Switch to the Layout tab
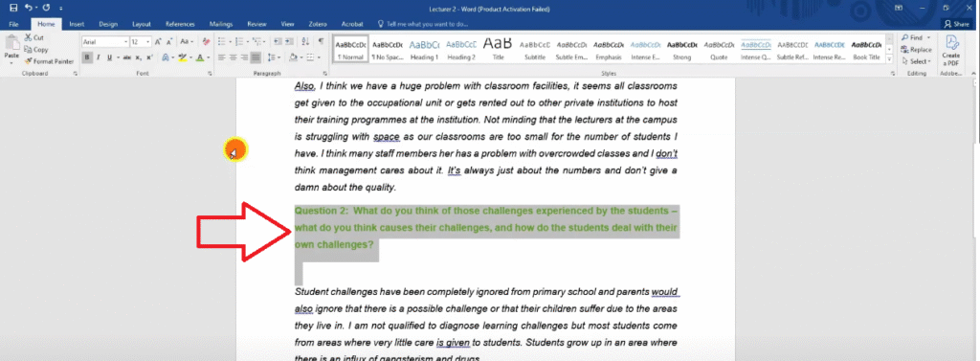Viewport: 980px width, 361px height. [x=142, y=24]
